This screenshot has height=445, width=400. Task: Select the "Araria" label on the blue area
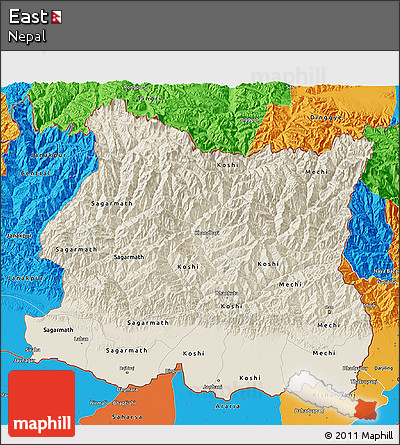227,406
